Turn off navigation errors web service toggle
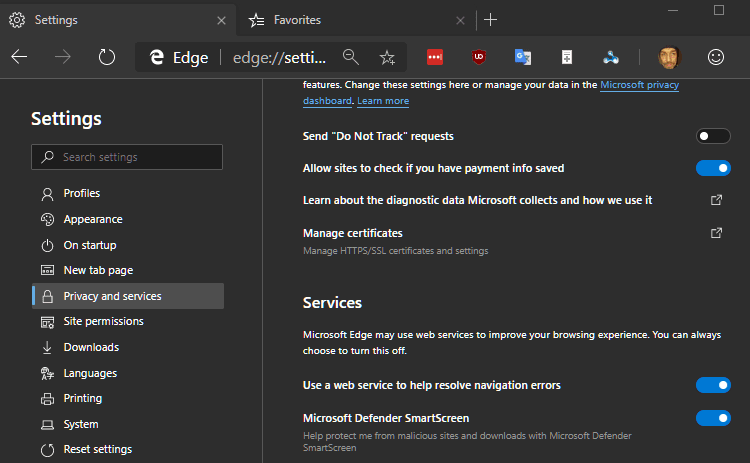This screenshot has height=463, width=750. (x=713, y=385)
